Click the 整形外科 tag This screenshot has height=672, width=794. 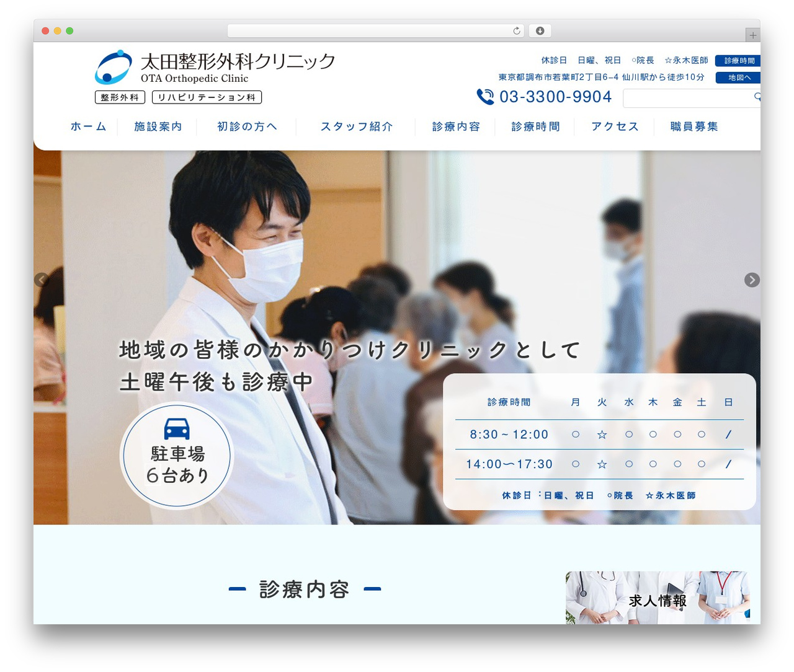pyautogui.click(x=120, y=97)
